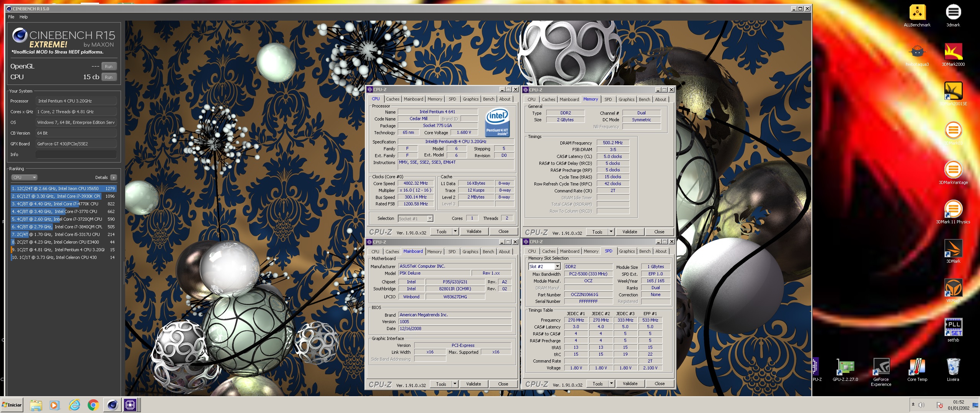Click Validate in the SPD CPU-Z window
980x413 pixels.
(x=630, y=384)
